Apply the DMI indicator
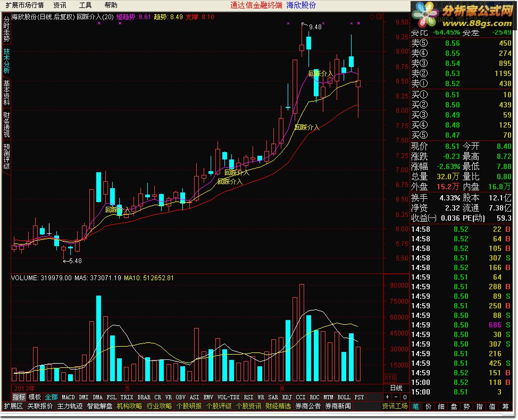 (x=83, y=397)
